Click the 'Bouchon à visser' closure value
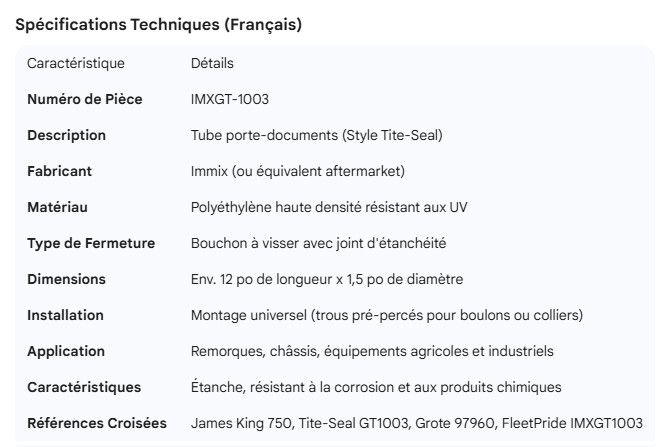Image resolution: width=667 pixels, height=447 pixels. coord(318,243)
